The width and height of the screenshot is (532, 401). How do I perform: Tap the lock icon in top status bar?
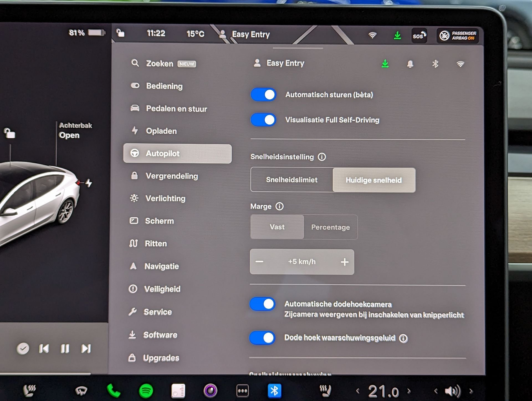120,33
